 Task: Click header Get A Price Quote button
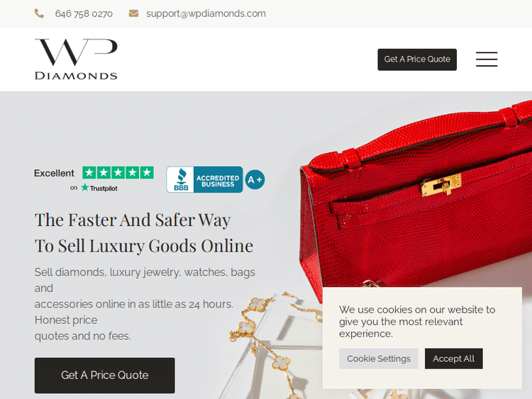click(417, 60)
